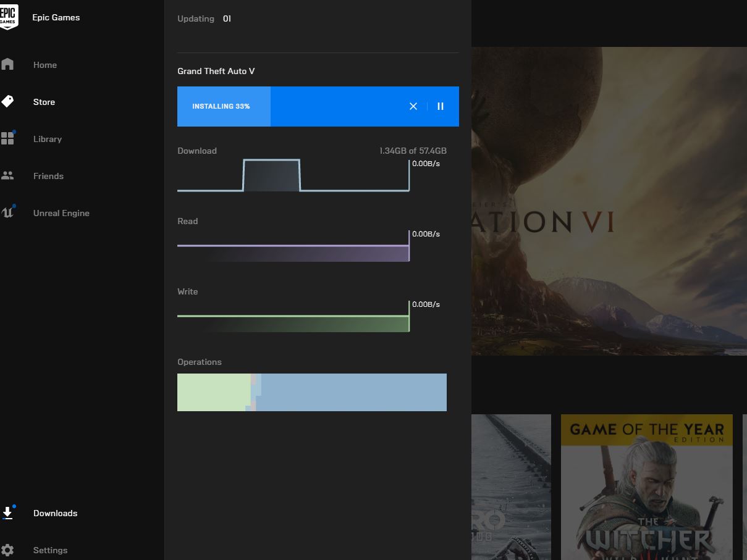Open the Settings menu item
This screenshot has width=747, height=560.
[x=50, y=550]
